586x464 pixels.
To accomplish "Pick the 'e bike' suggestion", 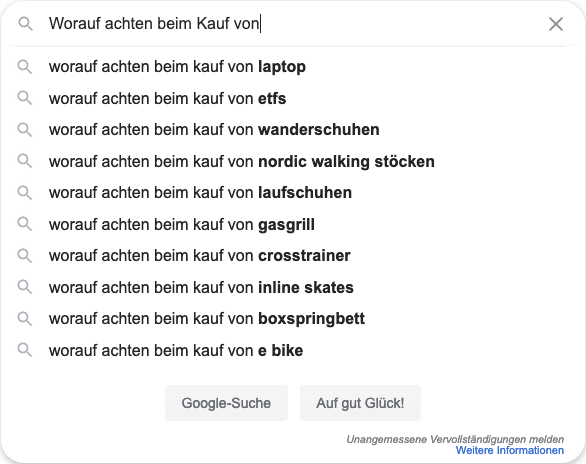I will point(290,350).
